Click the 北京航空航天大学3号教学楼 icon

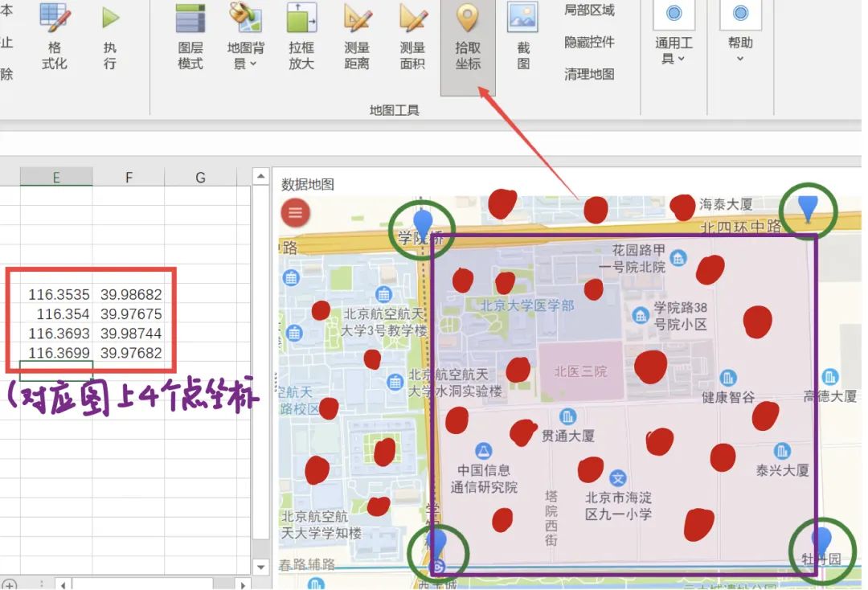(x=383, y=294)
